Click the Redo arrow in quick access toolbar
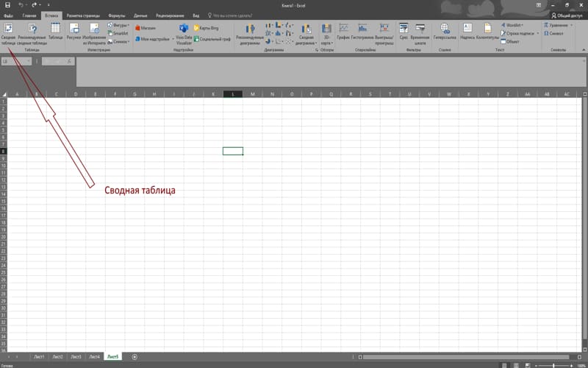588x368 pixels. pyautogui.click(x=34, y=5)
